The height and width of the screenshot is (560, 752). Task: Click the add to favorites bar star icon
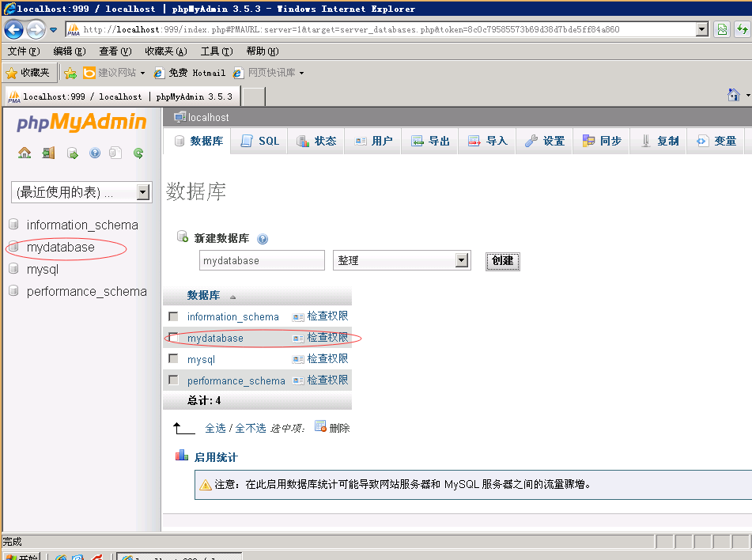[70, 73]
